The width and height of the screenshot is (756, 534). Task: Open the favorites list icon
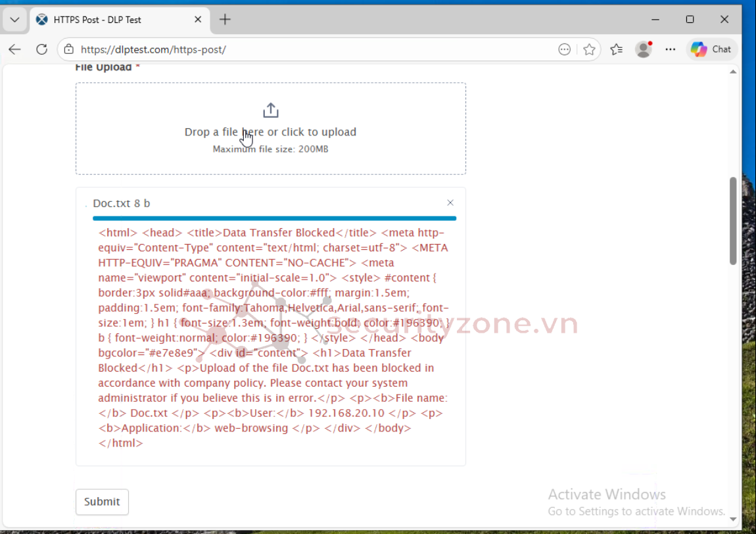[x=616, y=49]
